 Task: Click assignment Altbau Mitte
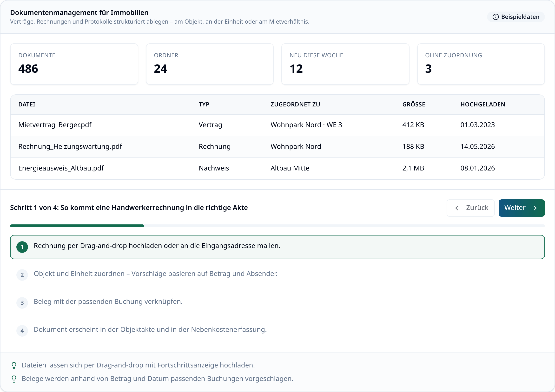[x=290, y=168]
